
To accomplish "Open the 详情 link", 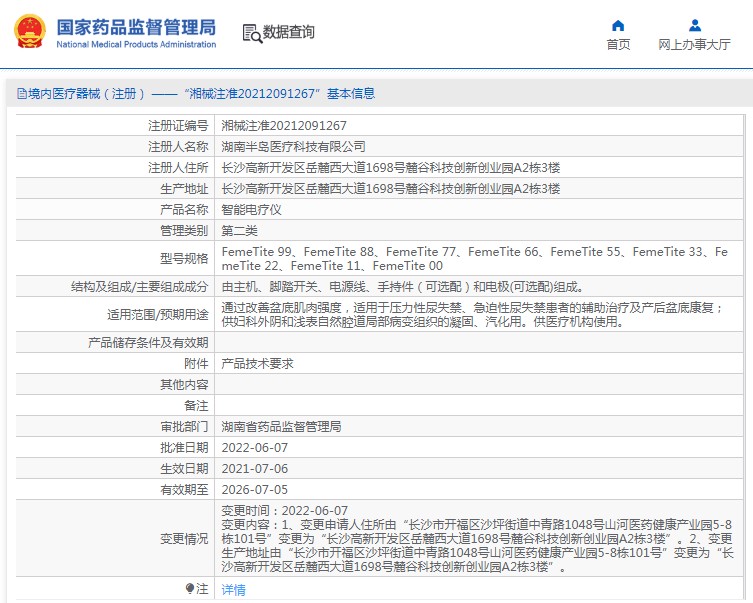I will [x=233, y=589].
